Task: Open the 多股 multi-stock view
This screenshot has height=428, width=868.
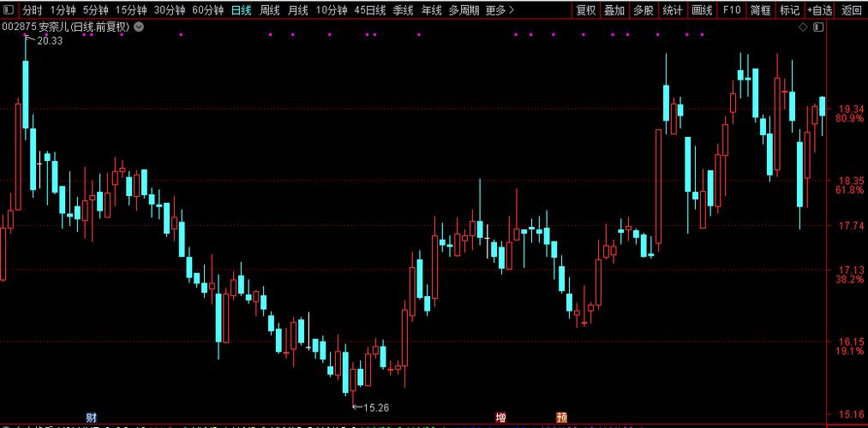Action: [x=644, y=10]
